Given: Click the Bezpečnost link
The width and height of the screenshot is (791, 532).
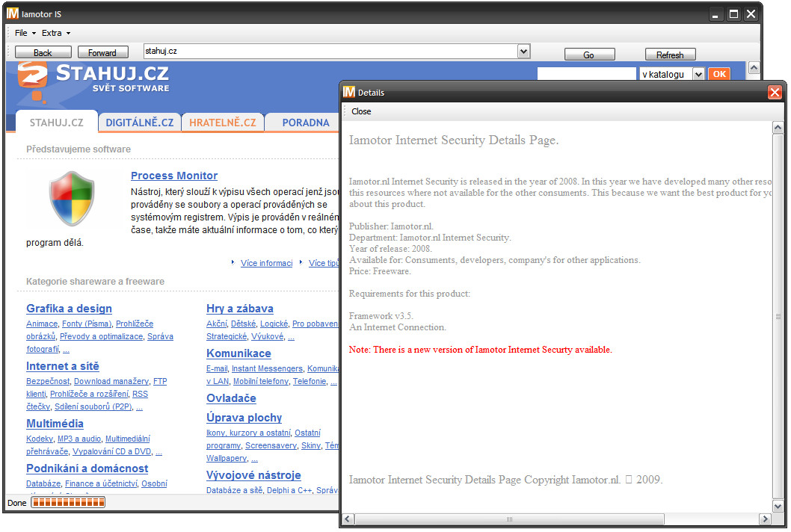Looking at the screenshot, I should [x=47, y=381].
